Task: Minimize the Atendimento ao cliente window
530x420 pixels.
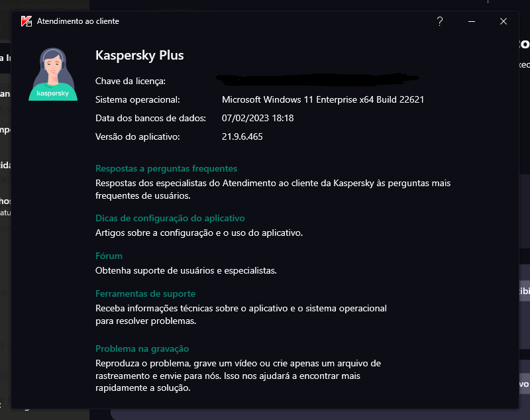Action: pyautogui.click(x=472, y=21)
